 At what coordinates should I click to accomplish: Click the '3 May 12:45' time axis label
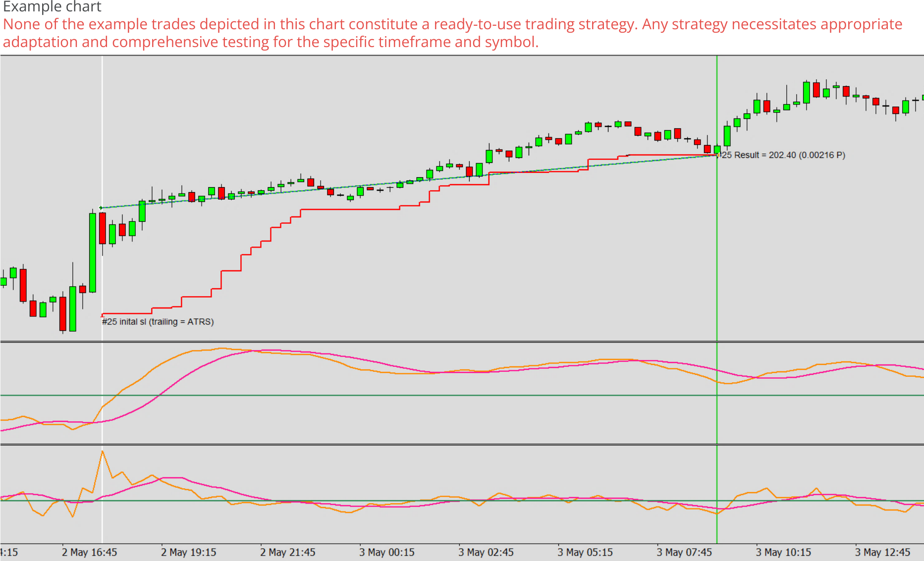[x=882, y=552]
